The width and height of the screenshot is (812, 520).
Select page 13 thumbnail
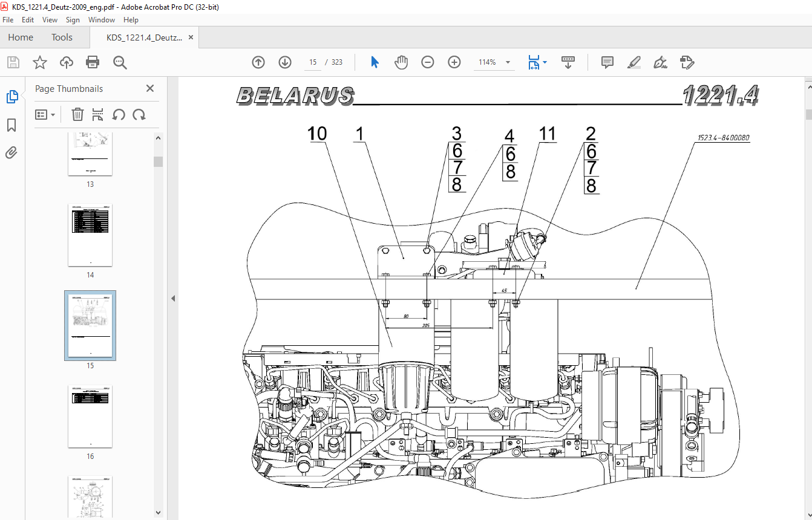pos(90,154)
